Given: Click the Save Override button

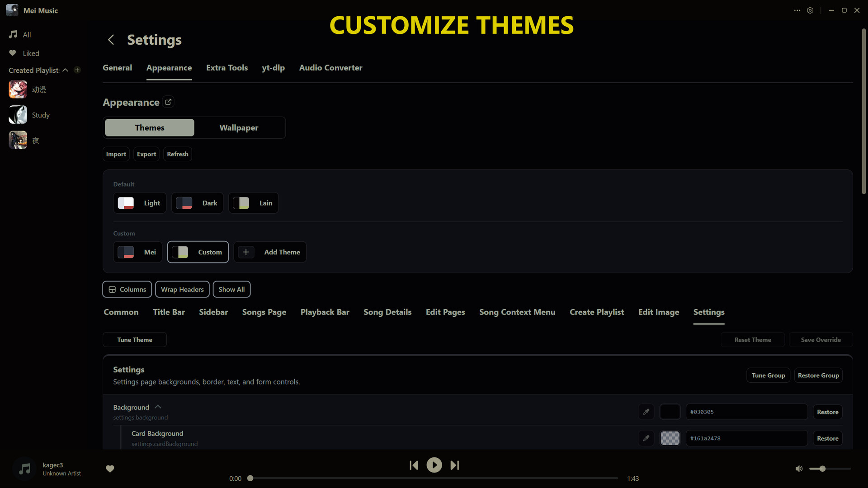Looking at the screenshot, I should point(821,340).
